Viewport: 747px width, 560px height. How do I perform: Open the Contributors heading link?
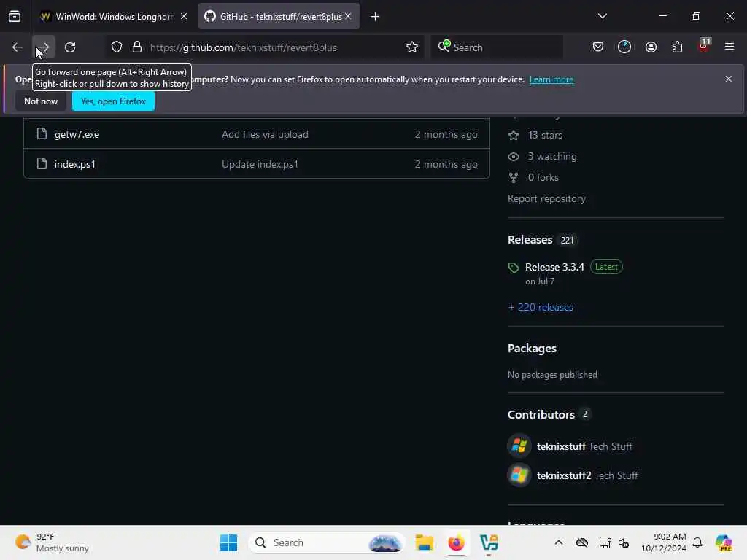[541, 415]
